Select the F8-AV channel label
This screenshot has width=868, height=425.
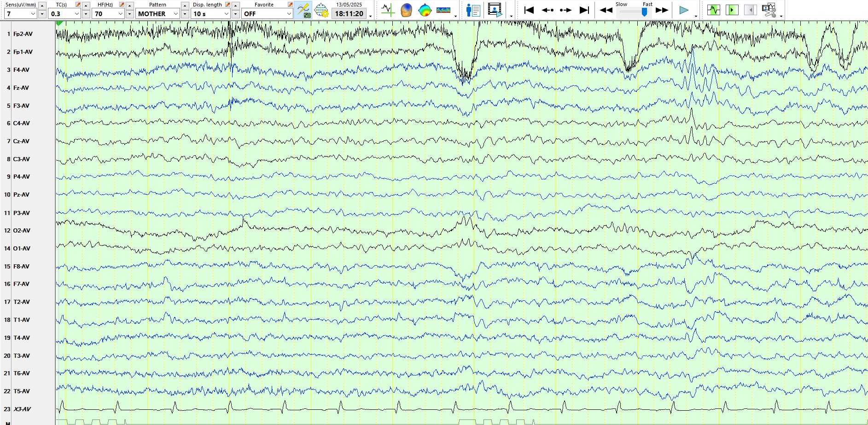coord(21,267)
